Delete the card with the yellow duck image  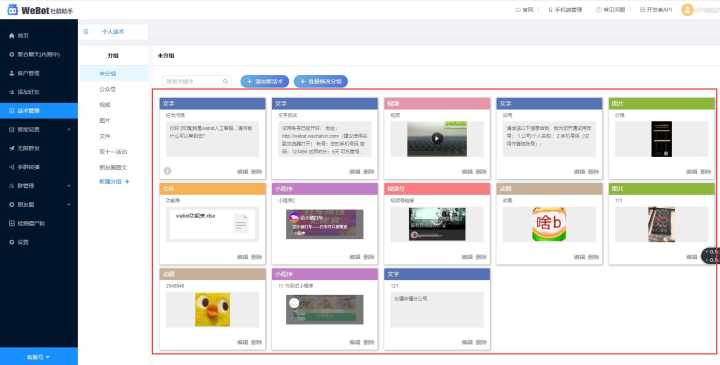coord(256,342)
